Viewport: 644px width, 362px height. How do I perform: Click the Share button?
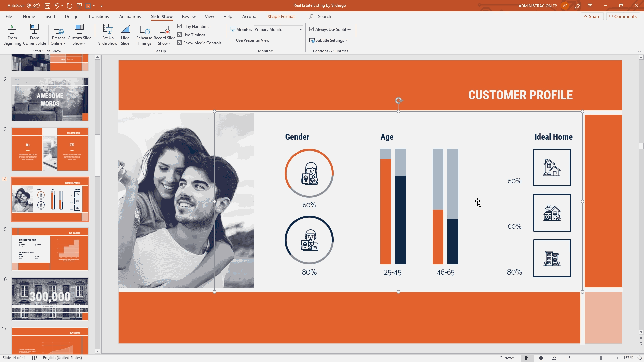(592, 16)
